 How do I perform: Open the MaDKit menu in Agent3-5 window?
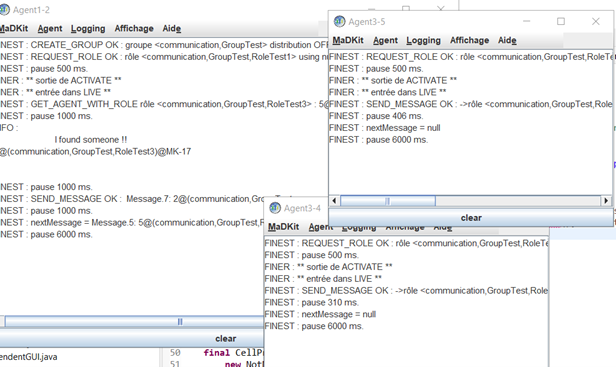click(x=348, y=40)
